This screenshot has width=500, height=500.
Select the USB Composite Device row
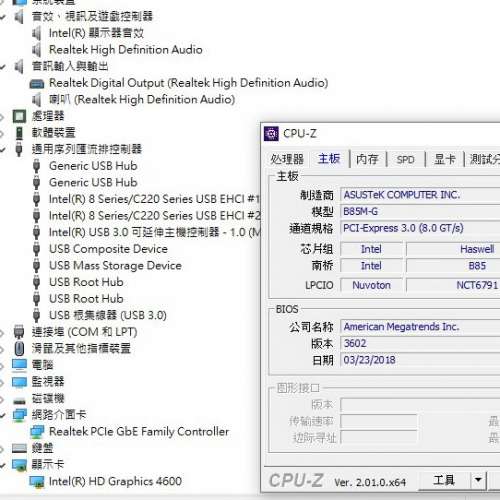pos(108,249)
